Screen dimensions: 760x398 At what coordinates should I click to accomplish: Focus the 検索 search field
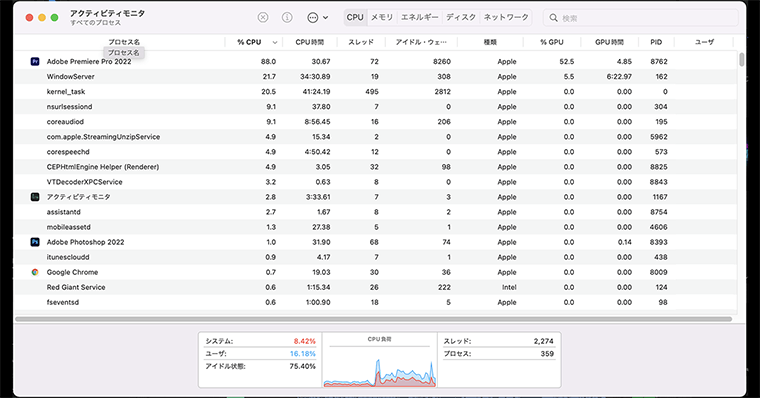pos(641,18)
